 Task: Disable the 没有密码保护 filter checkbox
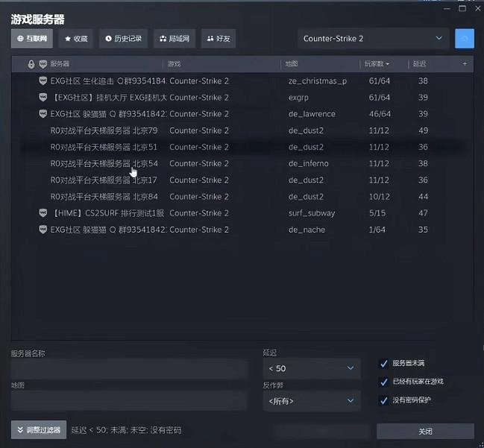point(384,400)
